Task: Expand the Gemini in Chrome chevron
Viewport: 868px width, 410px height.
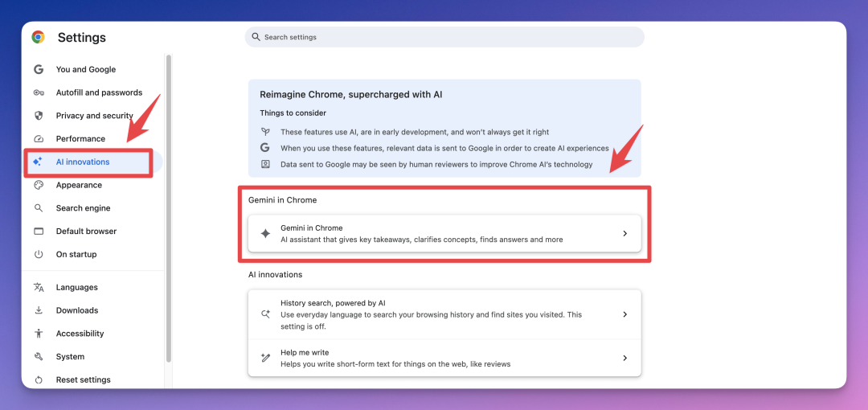Action: click(625, 234)
